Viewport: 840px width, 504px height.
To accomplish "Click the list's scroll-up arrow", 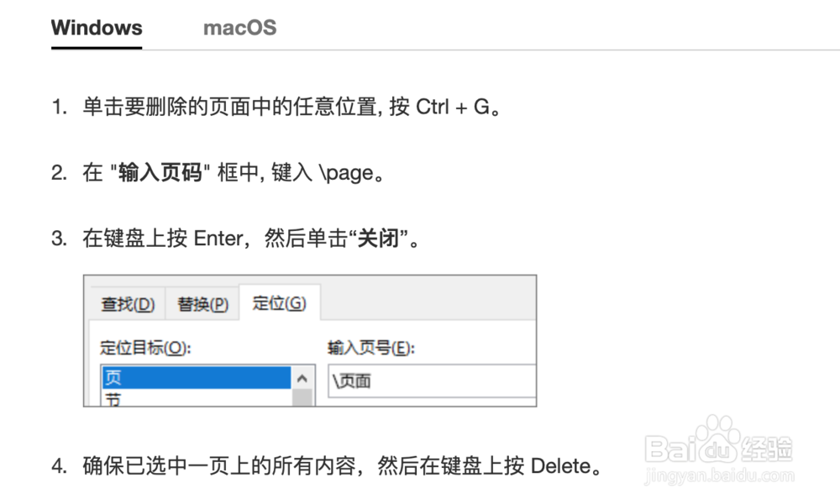I will [302, 379].
